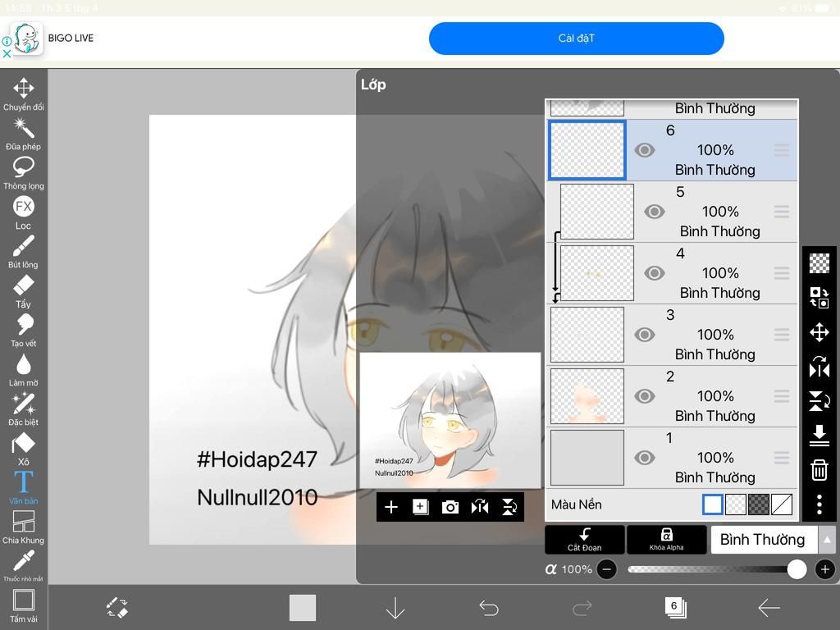Open the Bình Thường blend mode dropdown
Image resolution: width=840 pixels, height=630 pixels.
[763, 540]
